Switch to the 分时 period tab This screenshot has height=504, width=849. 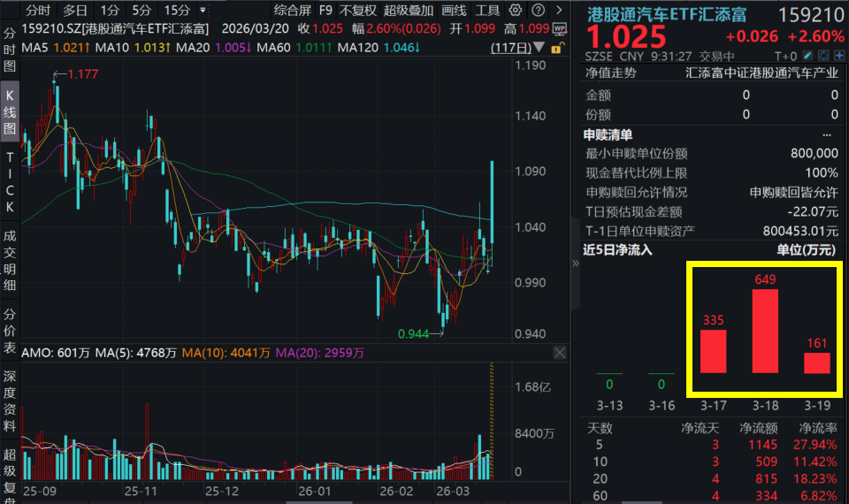tap(38, 10)
